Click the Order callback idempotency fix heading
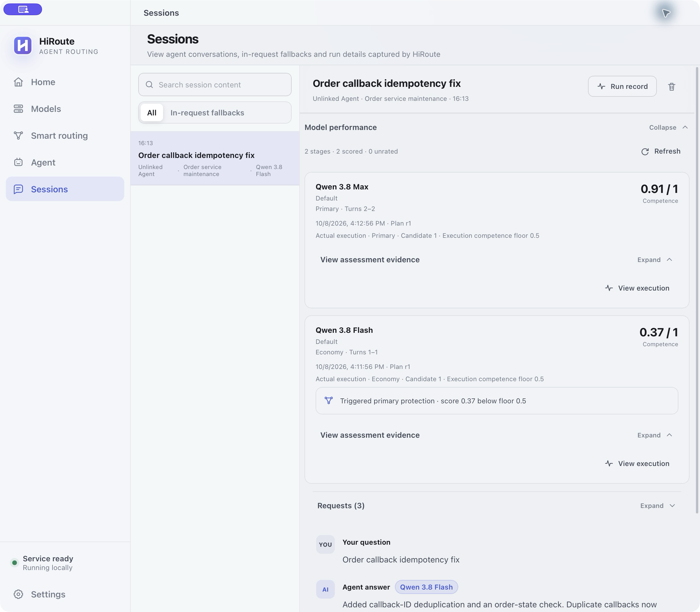This screenshot has width=700, height=612. point(386,83)
